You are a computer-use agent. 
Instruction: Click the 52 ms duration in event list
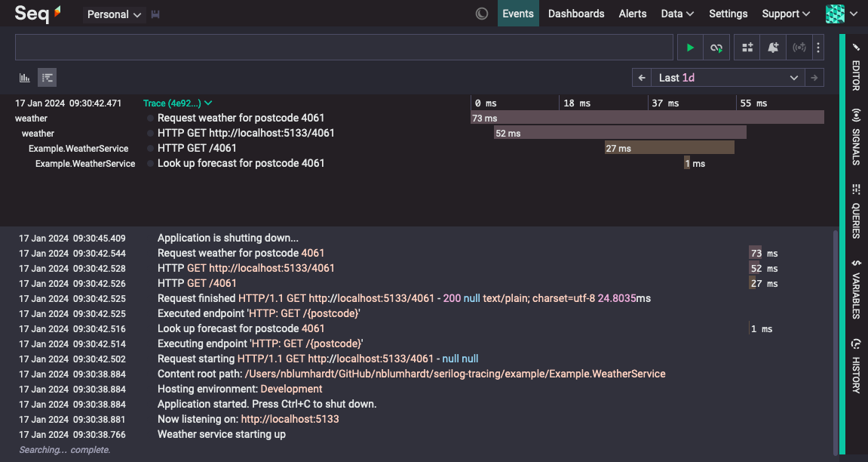[764, 268]
